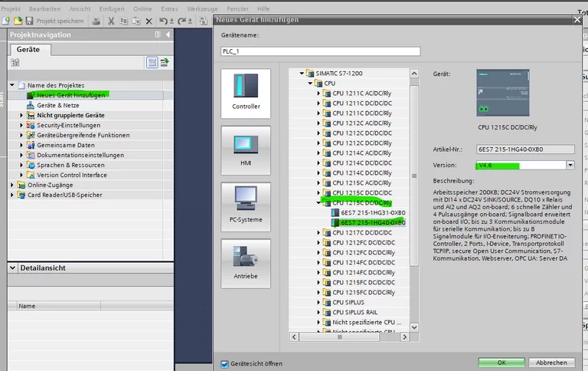Expand CPU 1211C AC/DC/Rly node
588x371 pixels.
[x=318, y=94]
